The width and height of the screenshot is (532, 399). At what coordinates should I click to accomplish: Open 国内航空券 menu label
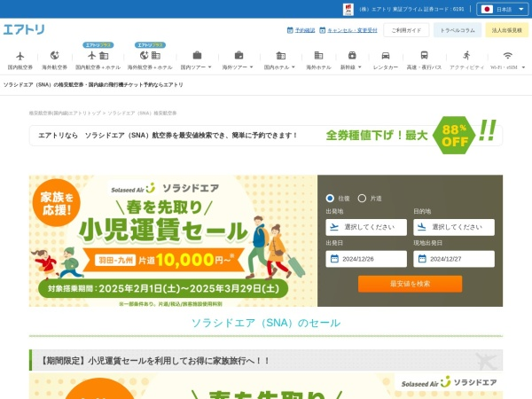(x=20, y=67)
